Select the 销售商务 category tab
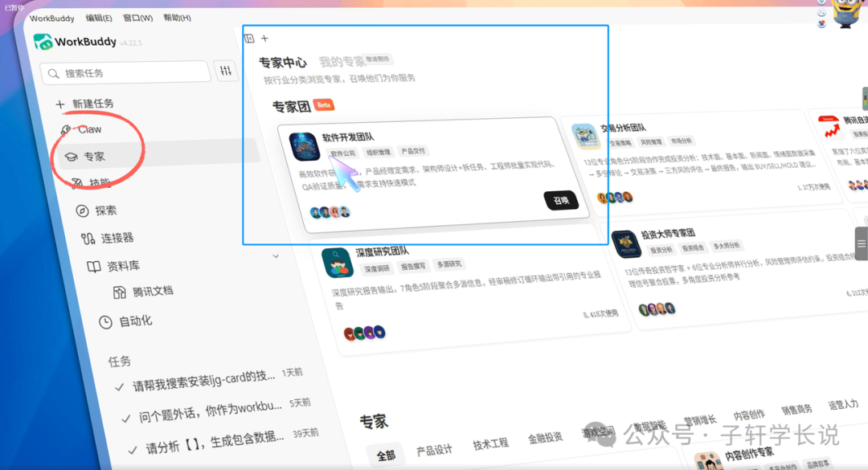868x470 pixels. pos(796,409)
